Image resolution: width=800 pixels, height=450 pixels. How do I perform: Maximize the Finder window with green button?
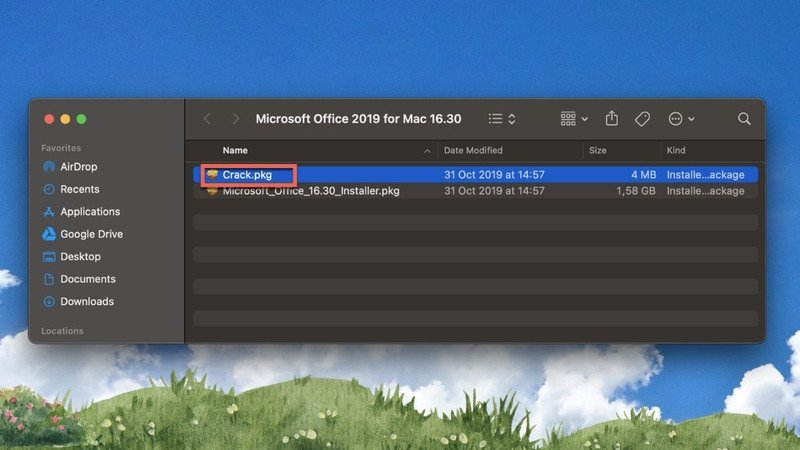click(81, 119)
